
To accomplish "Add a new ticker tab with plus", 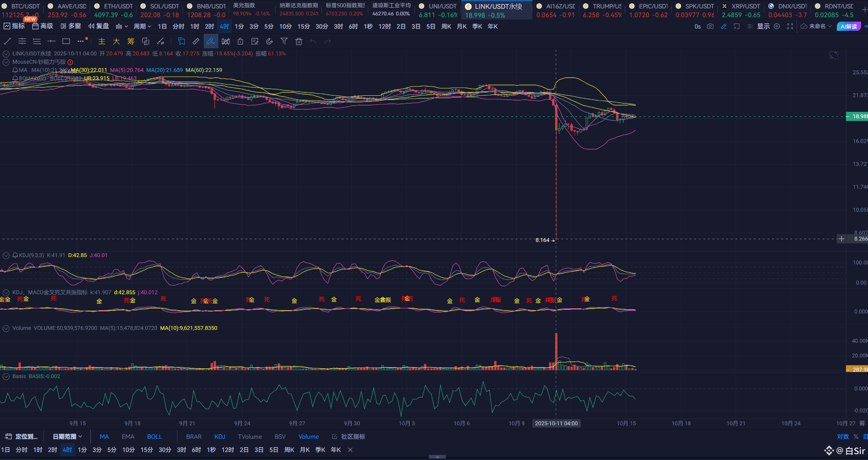I will coord(864,10).
